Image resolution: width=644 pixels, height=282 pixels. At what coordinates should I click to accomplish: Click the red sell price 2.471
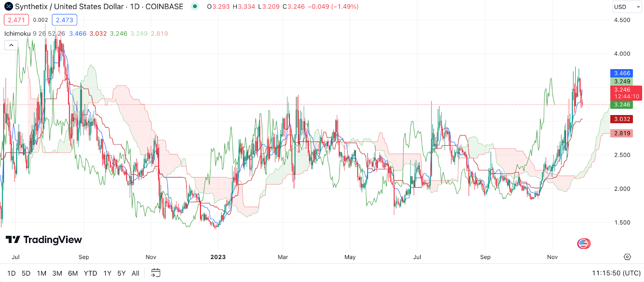17,20
